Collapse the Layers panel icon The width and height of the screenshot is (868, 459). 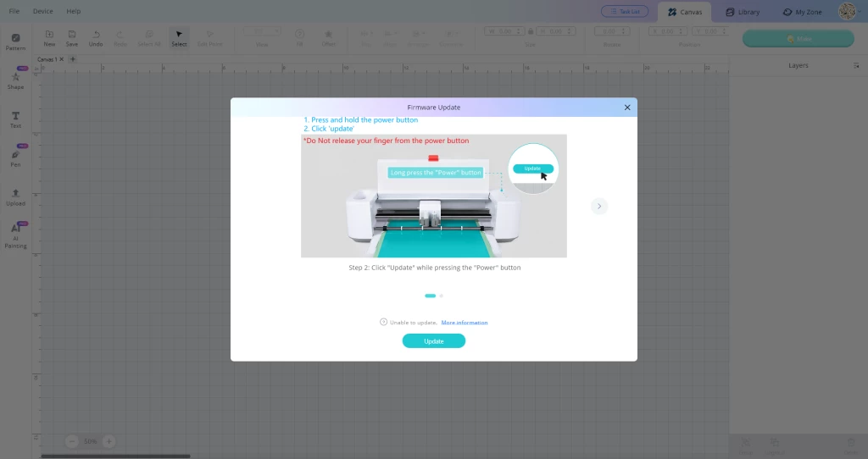[x=856, y=66]
